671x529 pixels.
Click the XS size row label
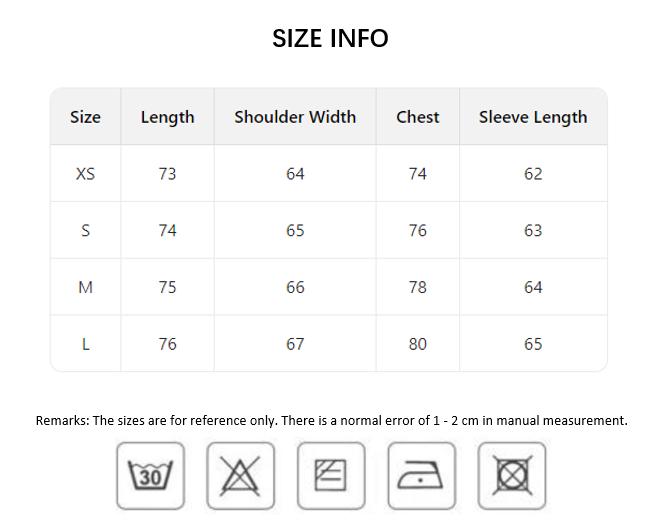point(86,174)
